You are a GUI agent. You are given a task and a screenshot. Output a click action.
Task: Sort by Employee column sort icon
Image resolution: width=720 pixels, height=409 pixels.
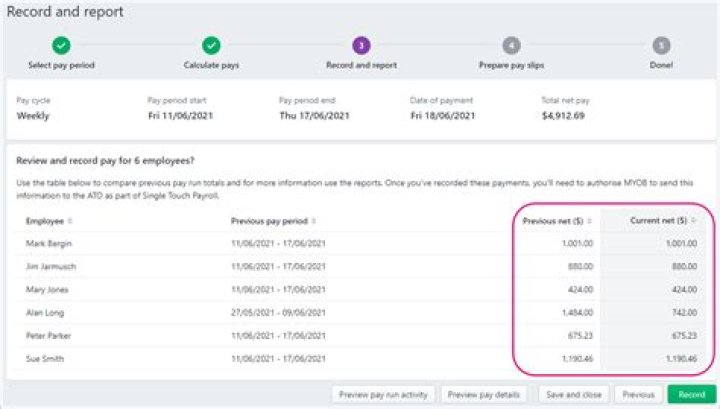pos(70,221)
